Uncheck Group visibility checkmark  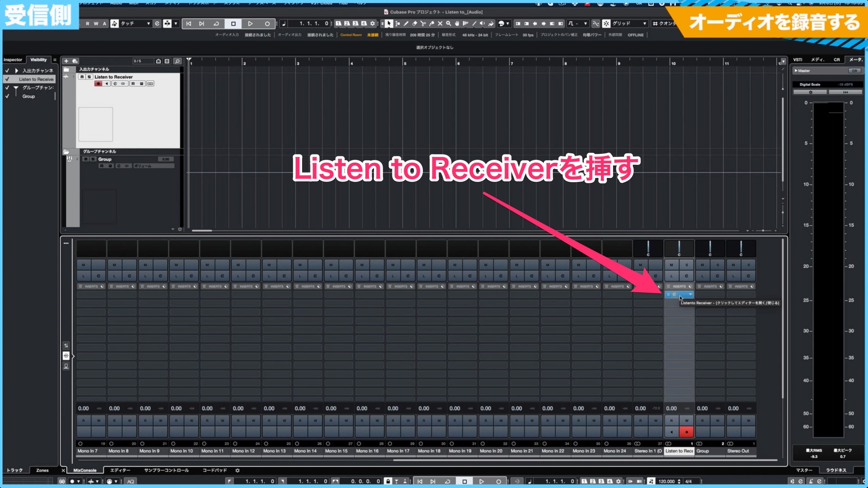7,96
